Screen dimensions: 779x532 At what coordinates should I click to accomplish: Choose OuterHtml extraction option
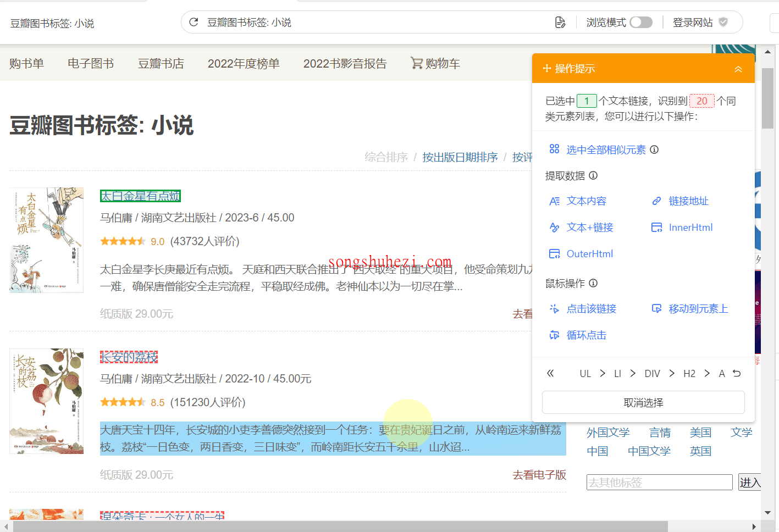tap(590, 254)
